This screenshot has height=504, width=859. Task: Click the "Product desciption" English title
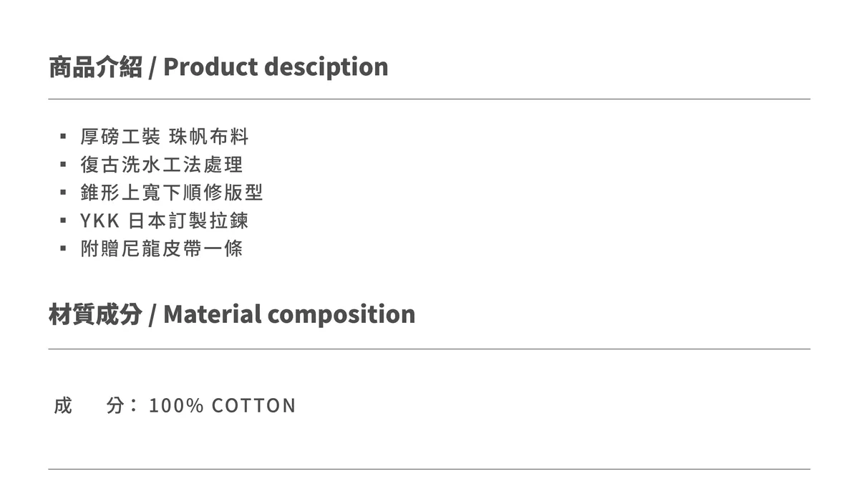point(276,67)
